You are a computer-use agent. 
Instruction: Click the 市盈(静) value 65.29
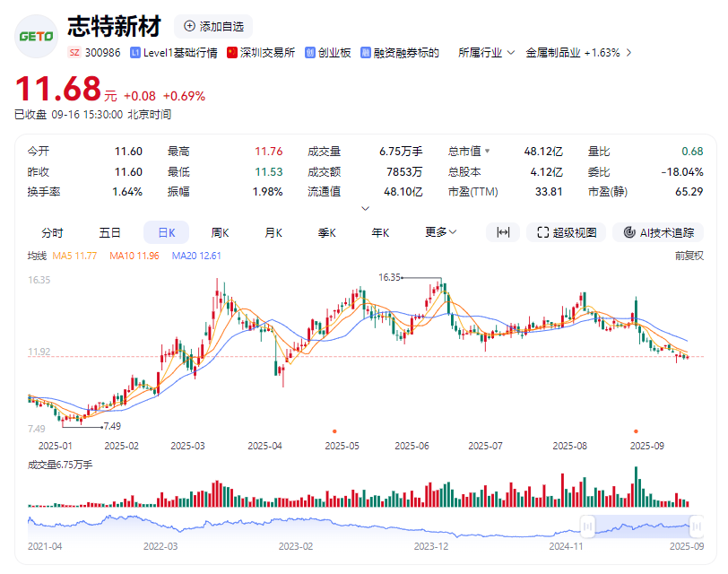(x=689, y=192)
